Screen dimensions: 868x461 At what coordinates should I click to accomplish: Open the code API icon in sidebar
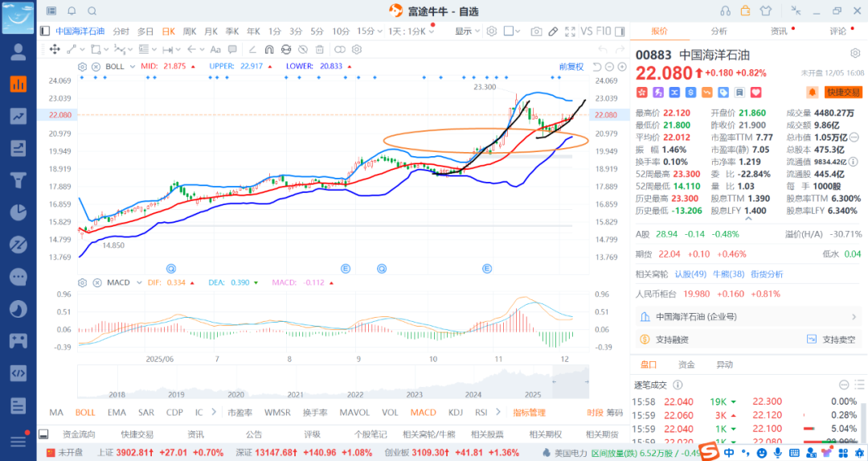[18, 373]
